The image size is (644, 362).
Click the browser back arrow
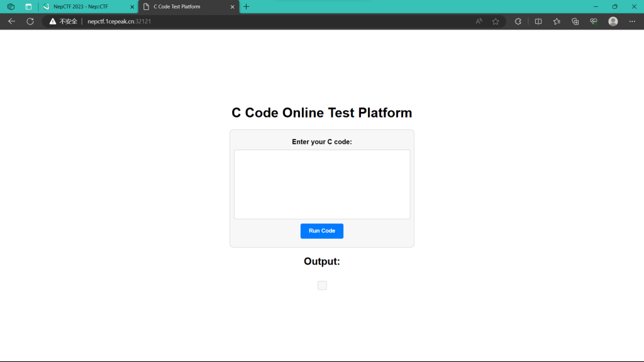pos(11,21)
